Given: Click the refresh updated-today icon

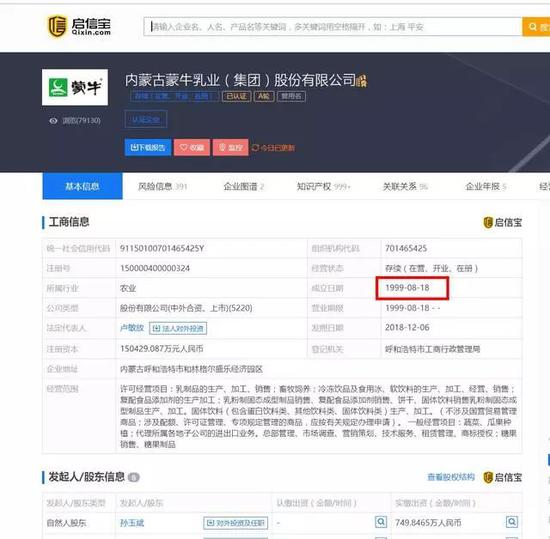Looking at the screenshot, I should coord(255,148).
